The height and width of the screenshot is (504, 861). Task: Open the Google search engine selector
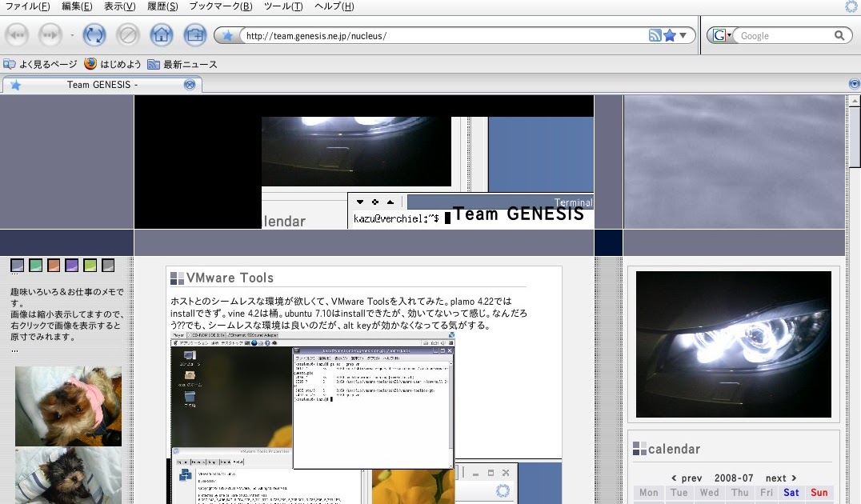pos(722,36)
